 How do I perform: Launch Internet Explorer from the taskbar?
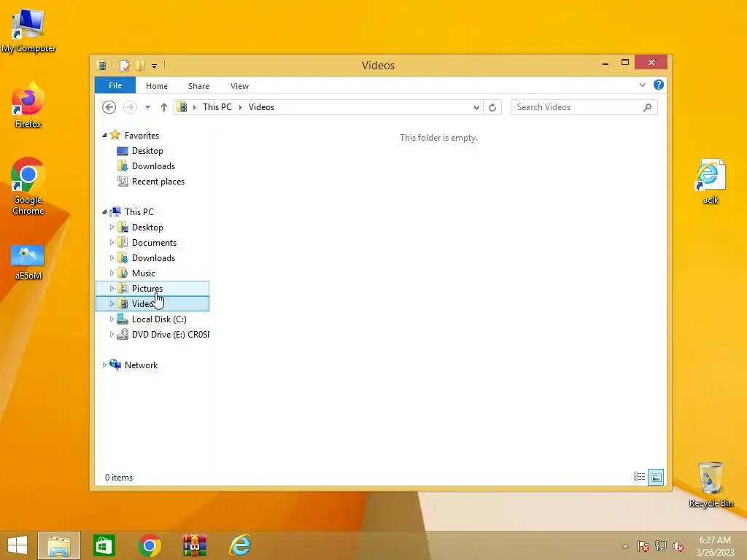tap(240, 545)
